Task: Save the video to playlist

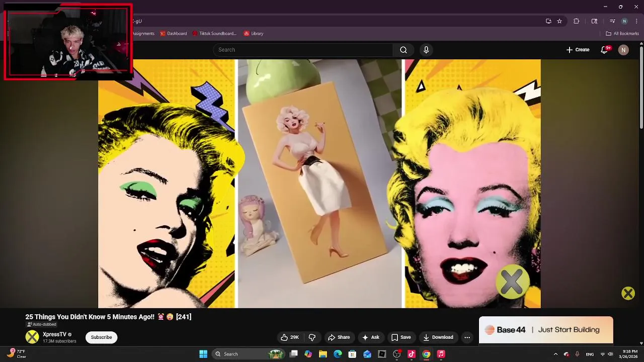Action: 401,337
